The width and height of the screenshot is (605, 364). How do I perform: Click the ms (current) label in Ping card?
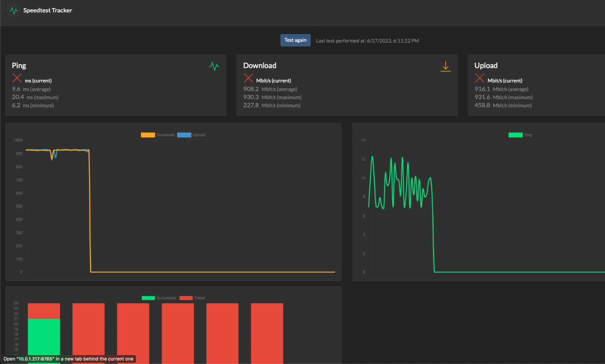tap(38, 81)
